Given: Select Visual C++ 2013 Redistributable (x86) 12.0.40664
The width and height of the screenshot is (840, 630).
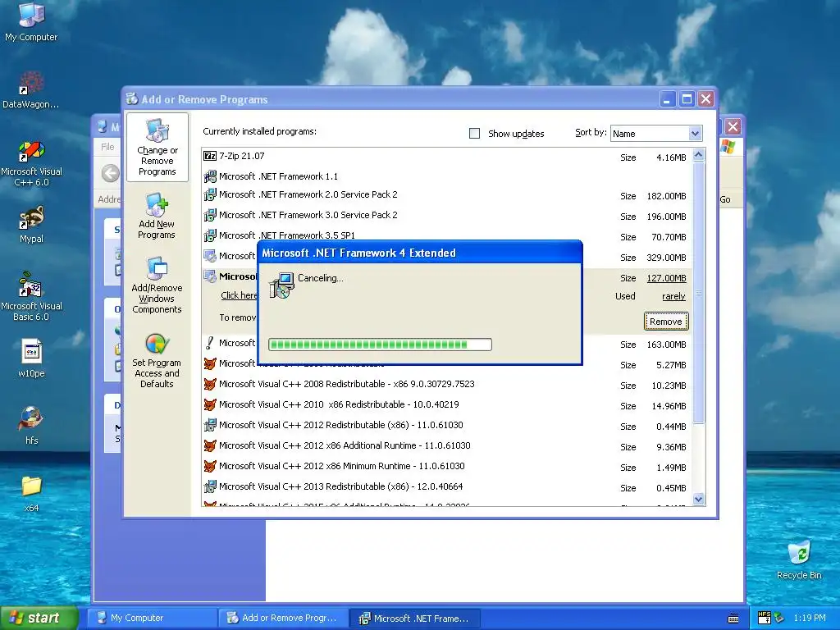Looking at the screenshot, I should pyautogui.click(x=447, y=487).
